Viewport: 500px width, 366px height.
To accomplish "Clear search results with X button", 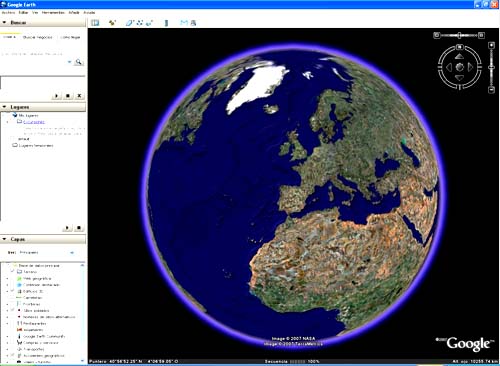I will tap(79, 96).
